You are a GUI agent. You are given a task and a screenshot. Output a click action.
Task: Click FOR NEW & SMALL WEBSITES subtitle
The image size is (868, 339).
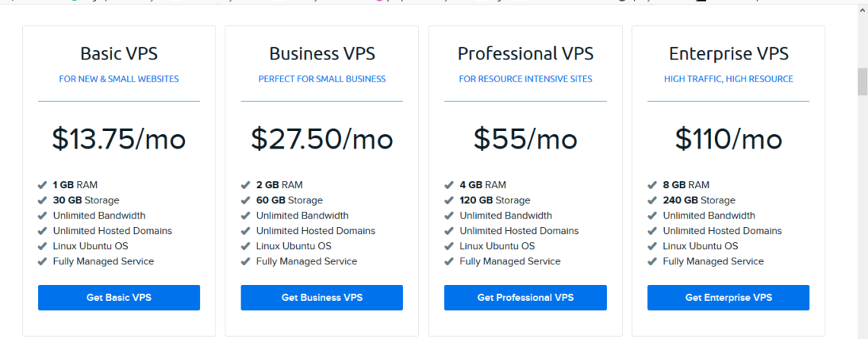tap(119, 79)
